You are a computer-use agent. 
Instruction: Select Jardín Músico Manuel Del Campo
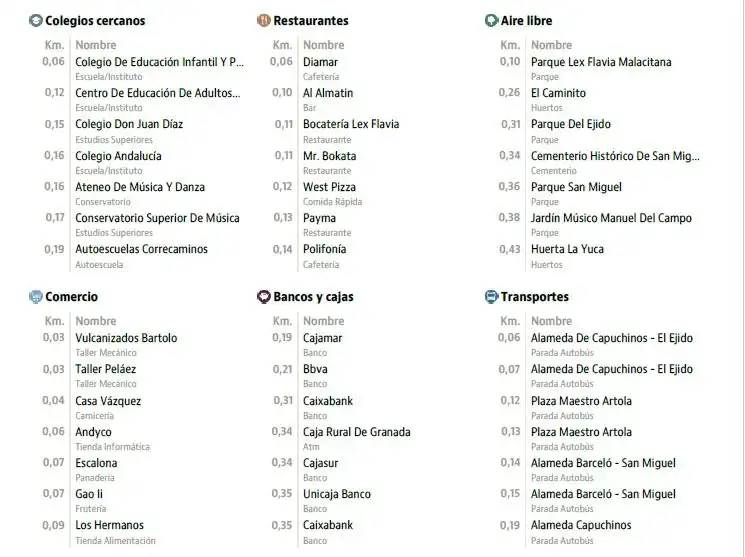coord(611,218)
